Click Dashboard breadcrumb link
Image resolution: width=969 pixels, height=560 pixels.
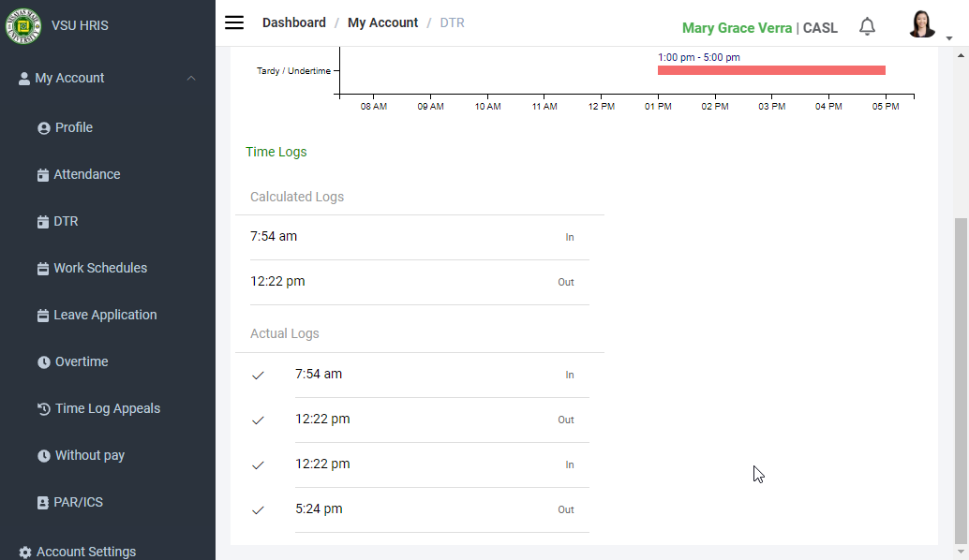point(293,22)
